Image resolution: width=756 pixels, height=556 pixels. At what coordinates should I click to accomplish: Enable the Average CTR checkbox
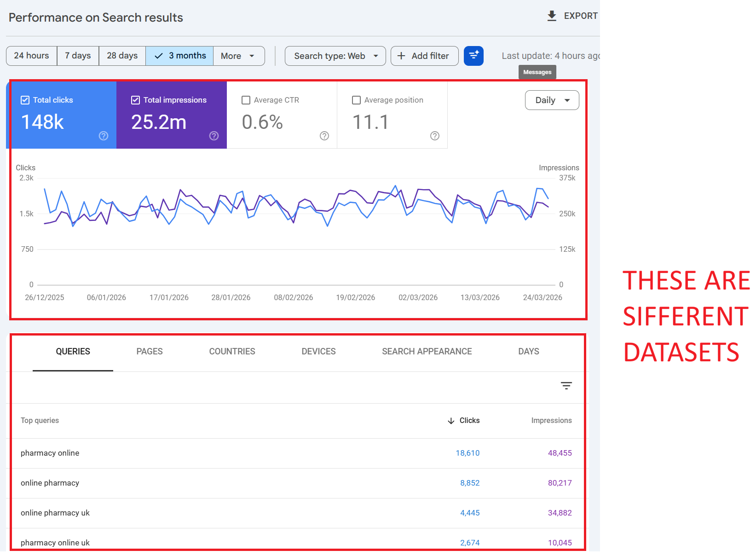(x=246, y=100)
